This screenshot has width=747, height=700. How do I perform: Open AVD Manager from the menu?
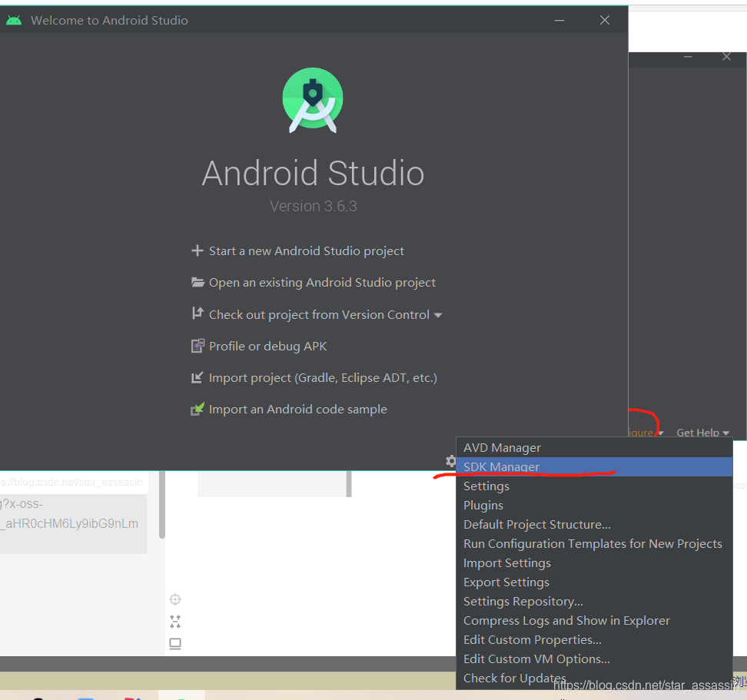594,448
